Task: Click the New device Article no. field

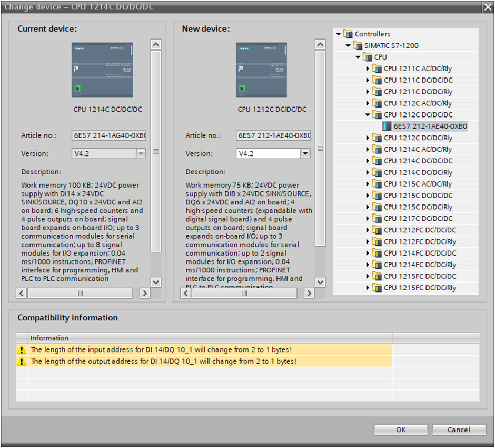Action: (273, 135)
